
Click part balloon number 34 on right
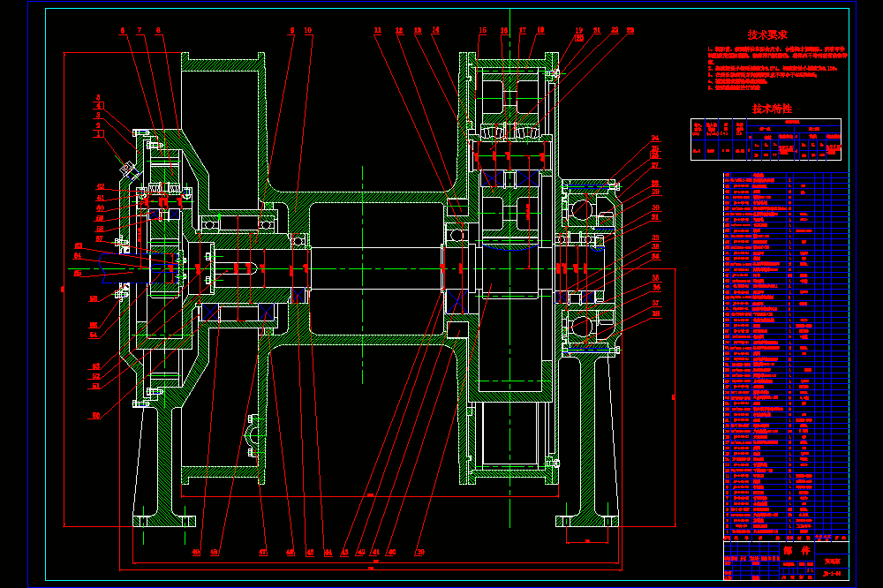pos(655,256)
